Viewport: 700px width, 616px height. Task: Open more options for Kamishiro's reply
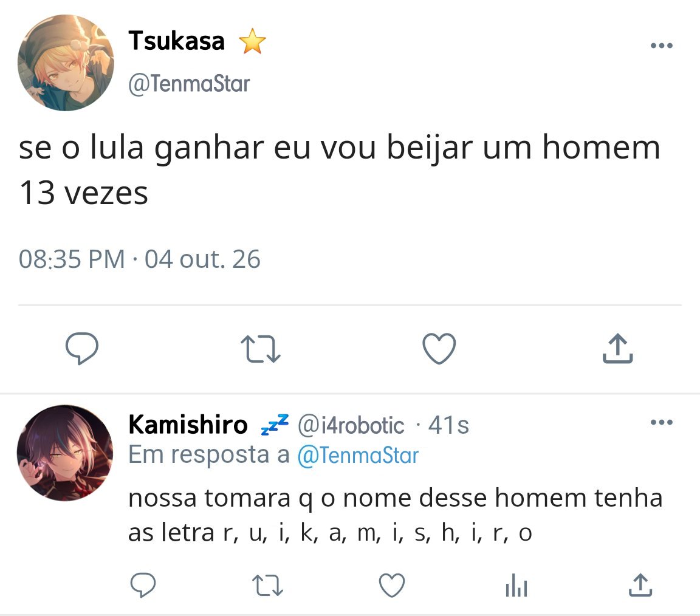662,422
